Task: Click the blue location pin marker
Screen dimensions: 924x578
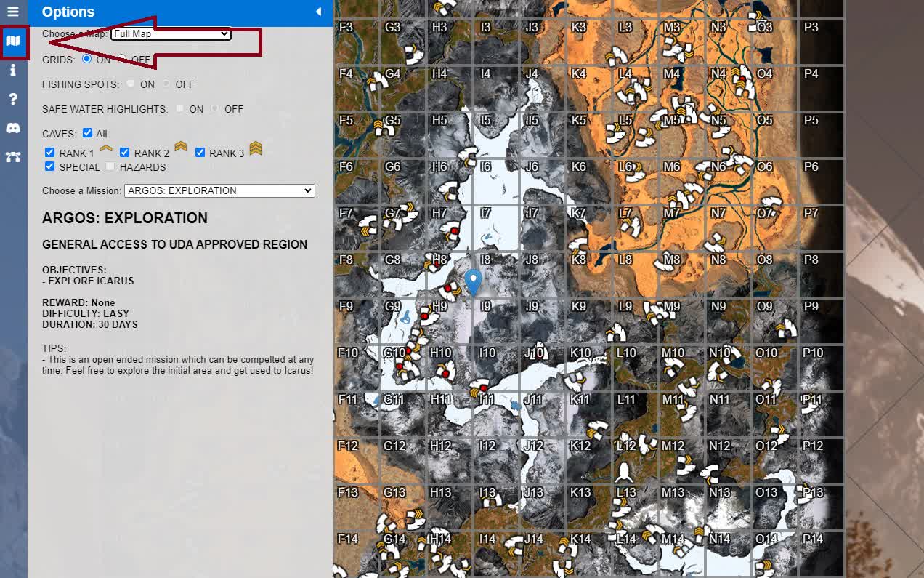Action: click(473, 281)
